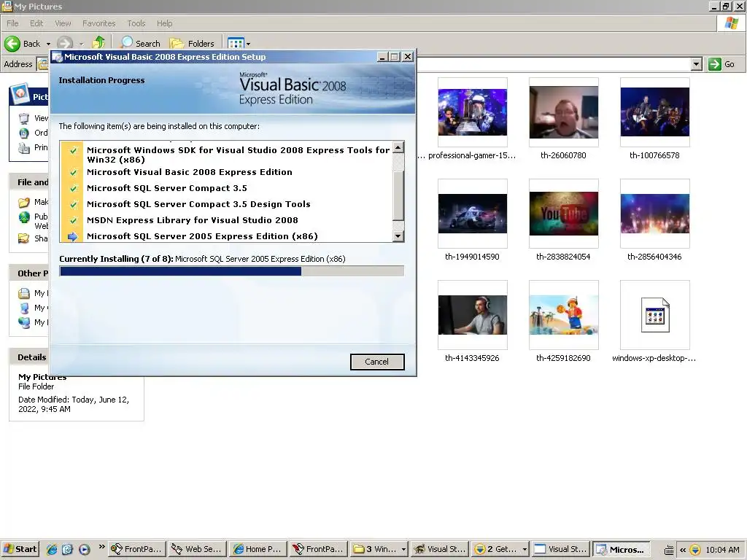Click the yellow tray icon beside clock
747x560 pixels.
[x=695, y=550]
